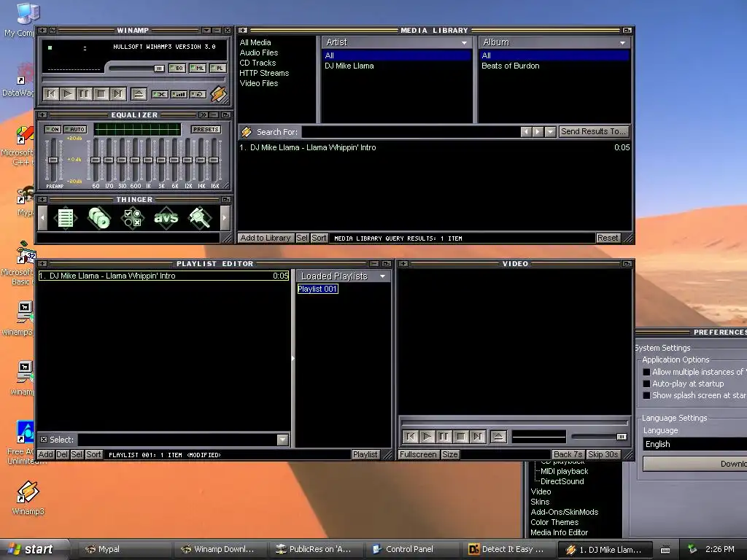This screenshot has width=747, height=560.
Task: Open the Language English combo box
Action: 695,444
